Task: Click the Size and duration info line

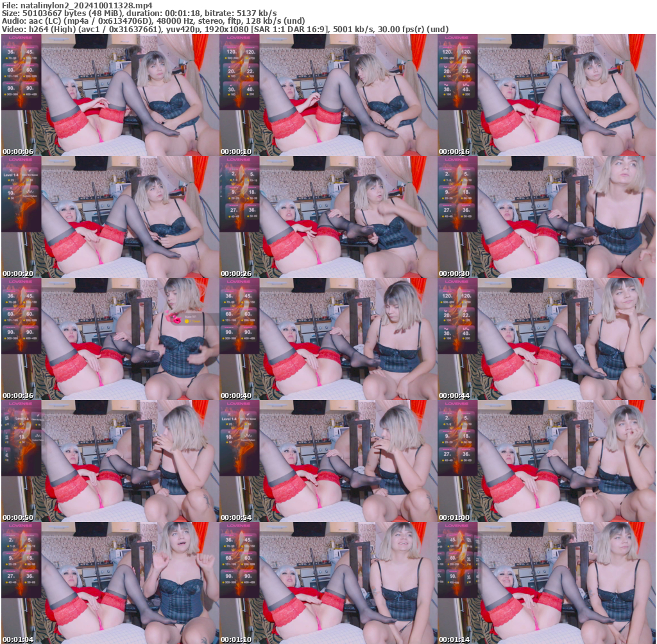Action: 139,13
